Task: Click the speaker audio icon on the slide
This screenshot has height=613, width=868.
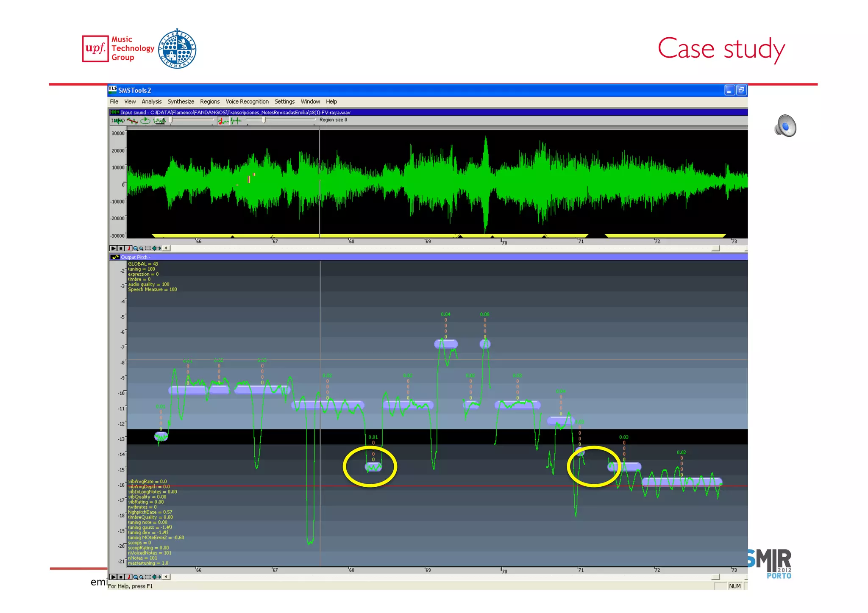Action: click(x=785, y=126)
